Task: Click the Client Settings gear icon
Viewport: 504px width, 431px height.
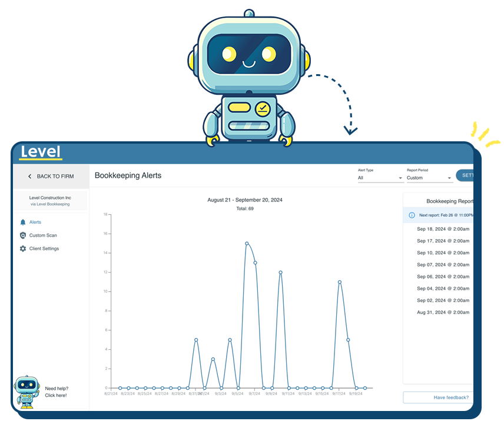Action: pos(23,248)
